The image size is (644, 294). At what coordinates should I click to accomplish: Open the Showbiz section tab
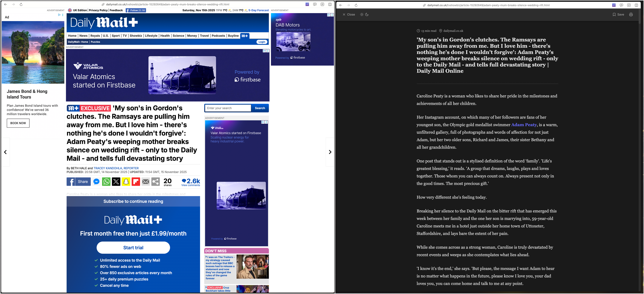click(x=136, y=35)
